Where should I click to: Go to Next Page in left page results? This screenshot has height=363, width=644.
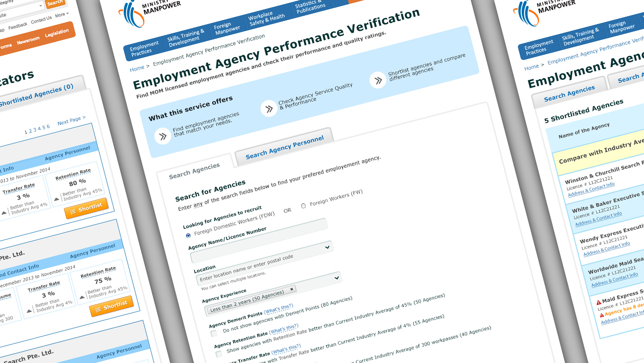[71, 120]
